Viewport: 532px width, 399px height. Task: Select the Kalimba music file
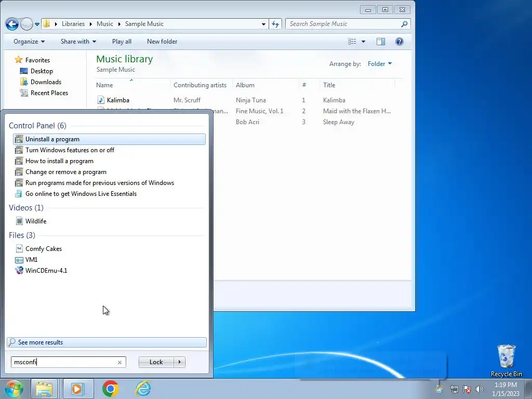[x=118, y=100]
